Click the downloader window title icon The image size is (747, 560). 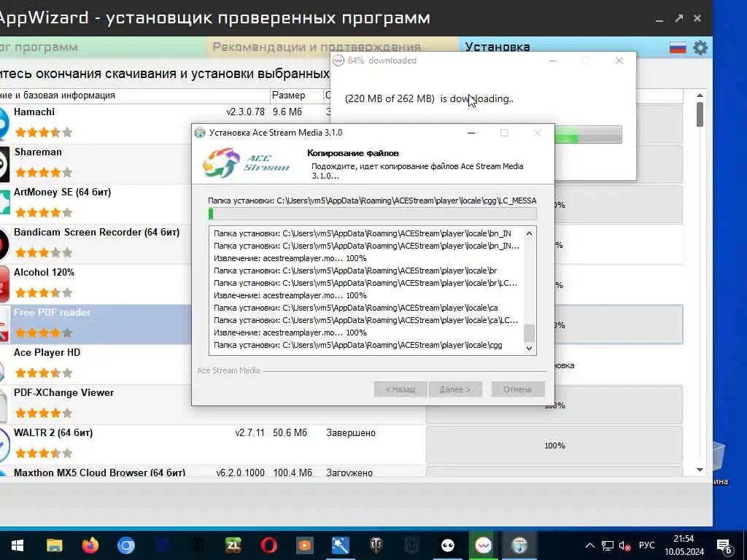coord(338,61)
